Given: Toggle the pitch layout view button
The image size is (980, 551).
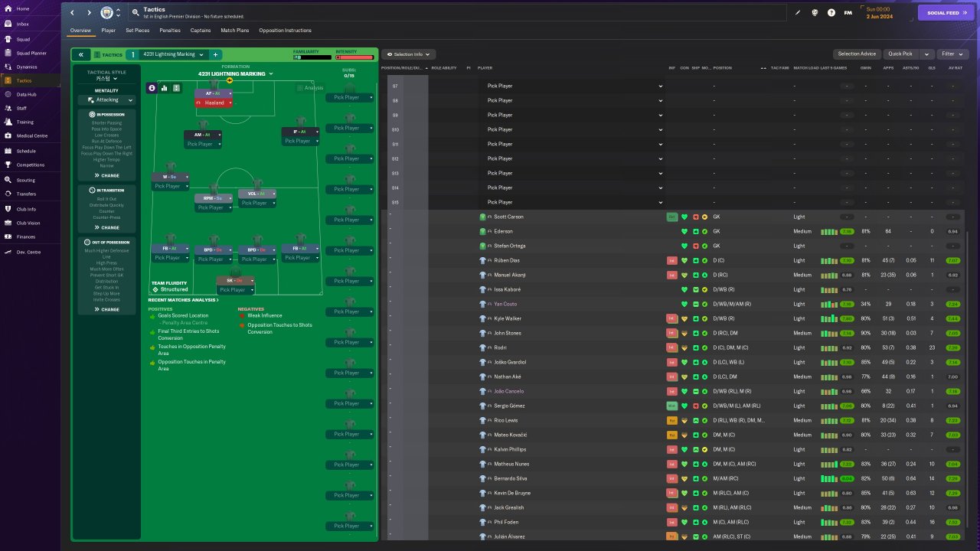Looking at the screenshot, I should pyautogui.click(x=176, y=89).
